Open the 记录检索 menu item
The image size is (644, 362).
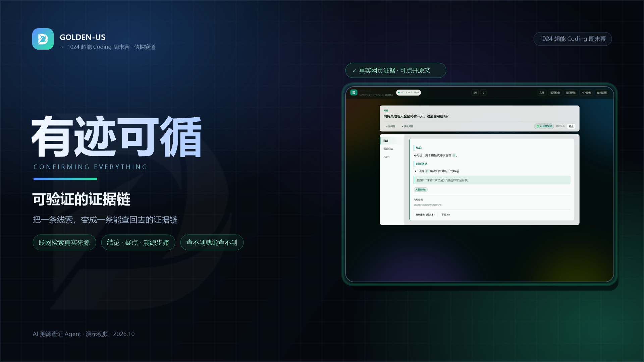coord(555,93)
